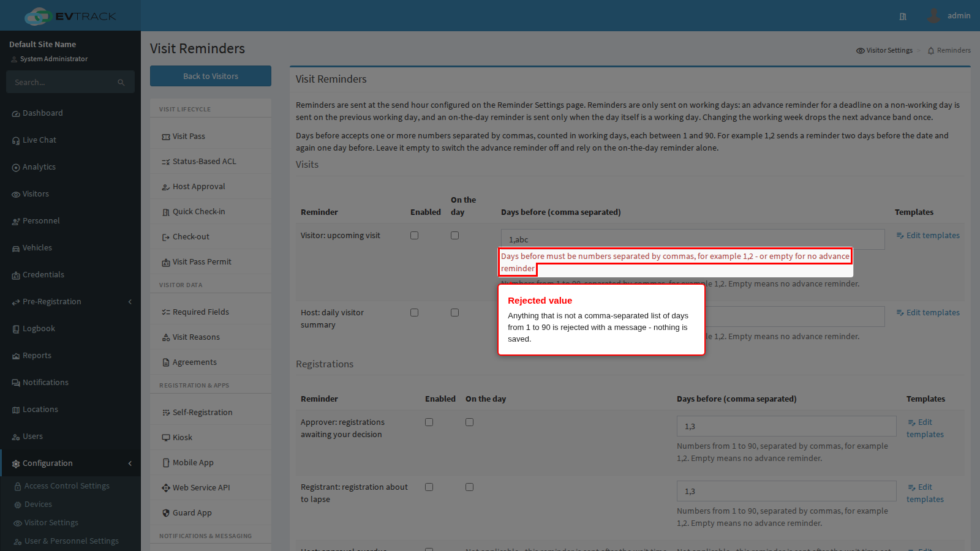Open Access Control Settings submenu item
Screen dimensions: 980x551
pyautogui.click(x=67, y=486)
